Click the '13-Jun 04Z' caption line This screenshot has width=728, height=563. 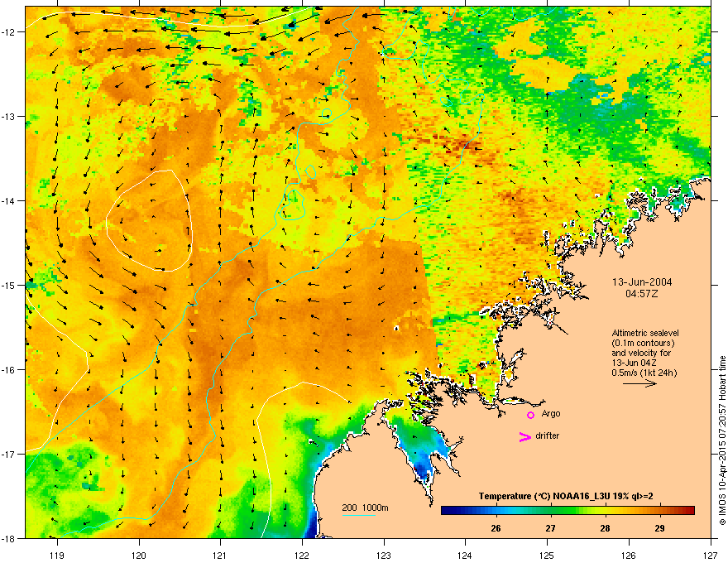[634, 363]
